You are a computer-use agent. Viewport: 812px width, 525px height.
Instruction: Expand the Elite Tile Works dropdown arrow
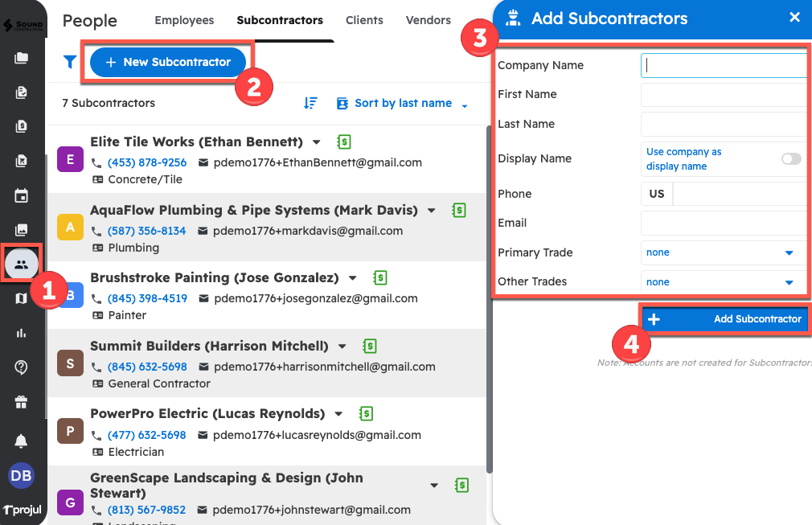coord(317,142)
